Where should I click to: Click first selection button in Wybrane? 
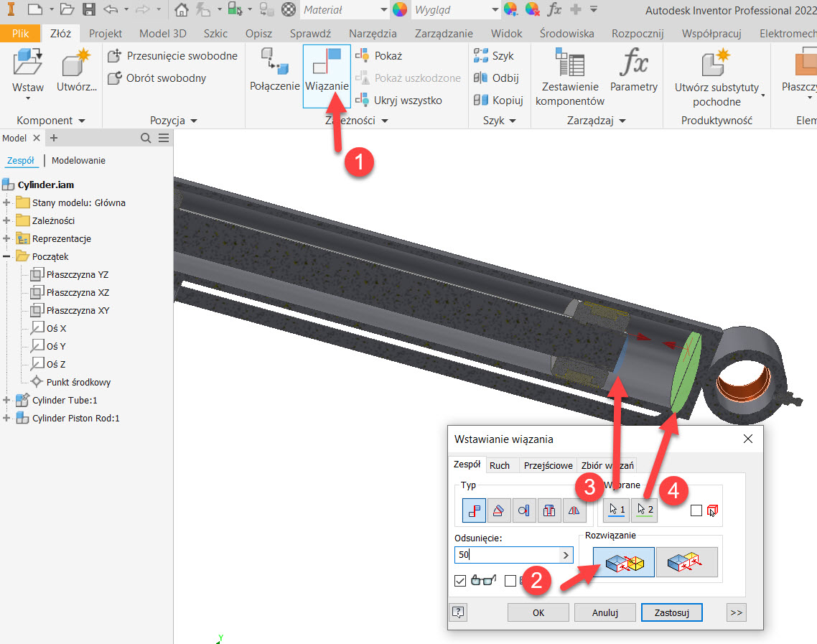616,510
